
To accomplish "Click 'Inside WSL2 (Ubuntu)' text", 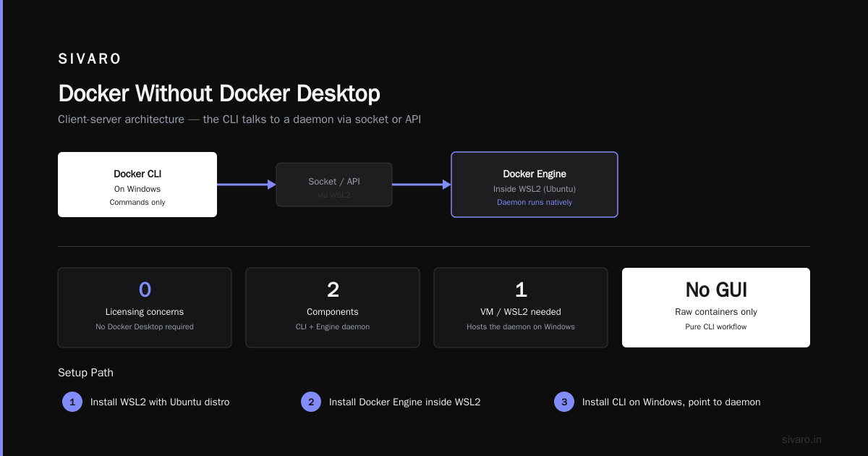I will click(535, 189).
